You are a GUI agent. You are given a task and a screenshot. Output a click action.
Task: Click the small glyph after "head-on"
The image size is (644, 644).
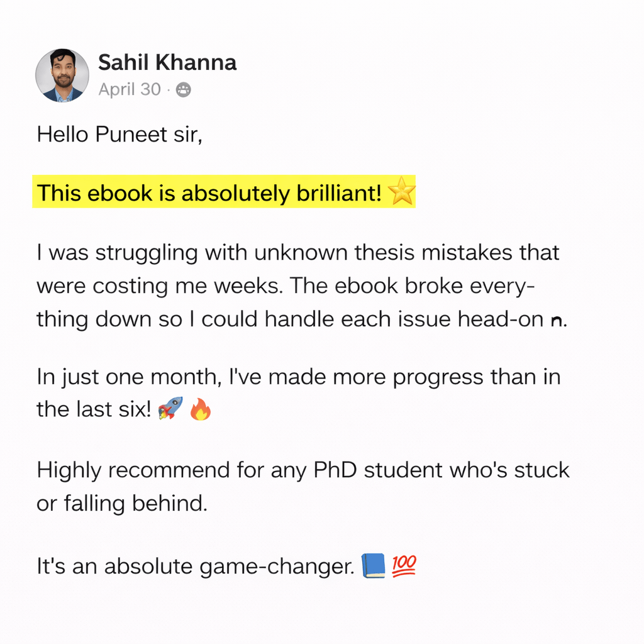(x=556, y=320)
